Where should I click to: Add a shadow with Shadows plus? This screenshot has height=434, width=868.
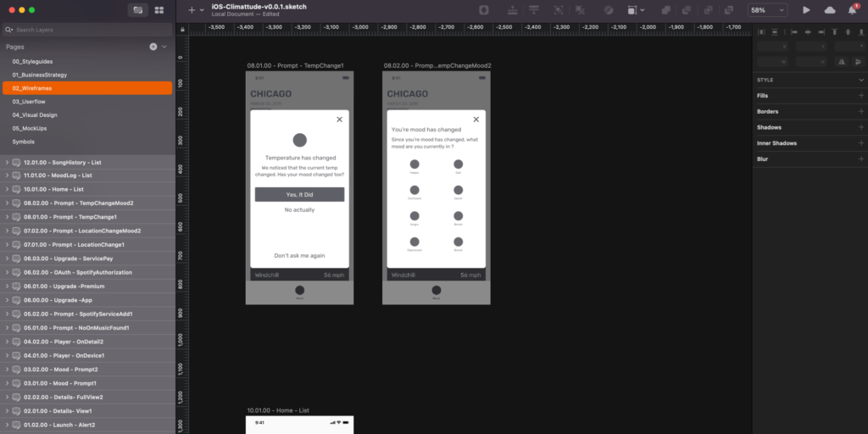pyautogui.click(x=861, y=127)
